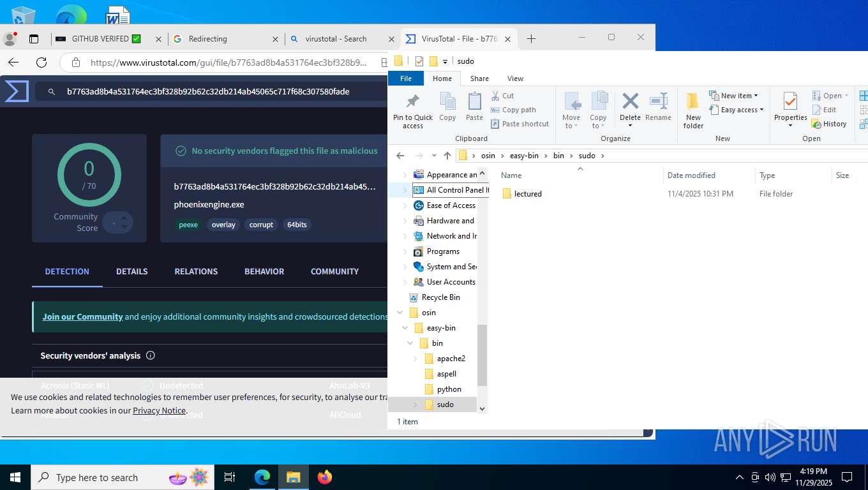The width and height of the screenshot is (868, 490).
Task: Switch to GITHUB VERIFED browser tab
Action: (110, 39)
